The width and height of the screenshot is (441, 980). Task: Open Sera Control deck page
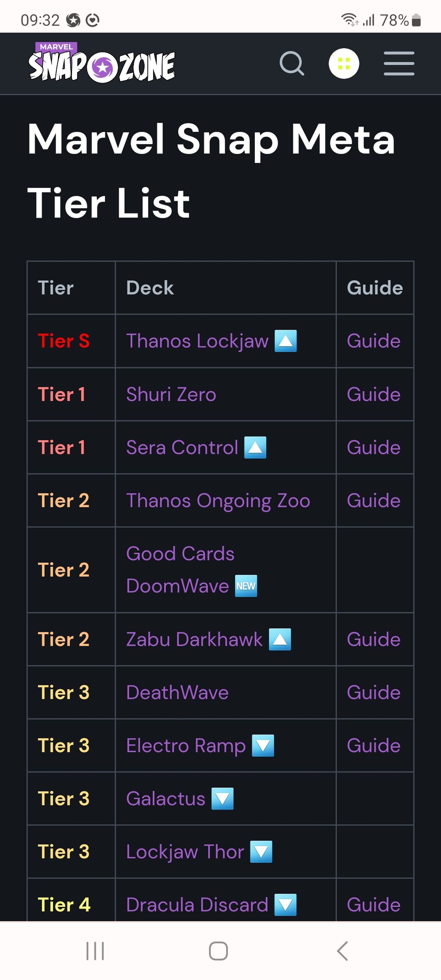(x=182, y=447)
